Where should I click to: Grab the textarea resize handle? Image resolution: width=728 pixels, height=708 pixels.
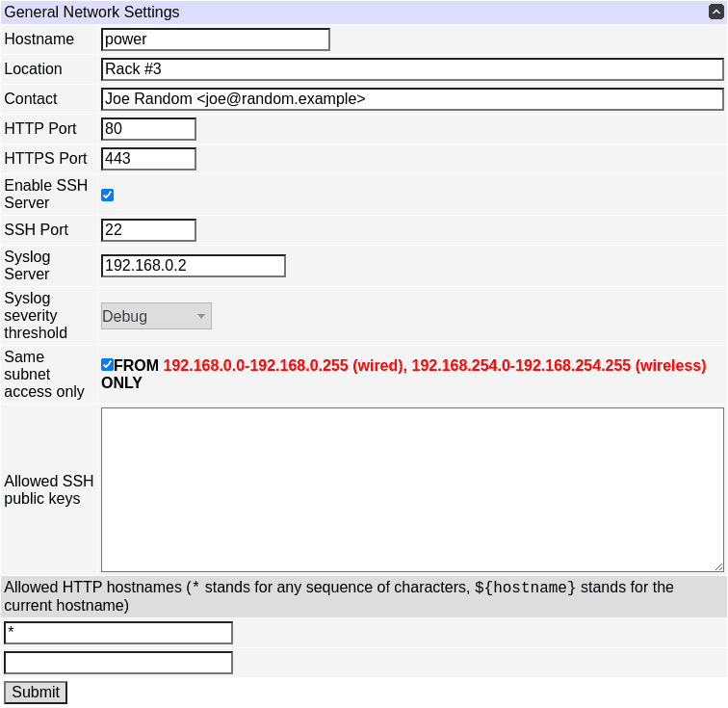pyautogui.click(x=718, y=566)
